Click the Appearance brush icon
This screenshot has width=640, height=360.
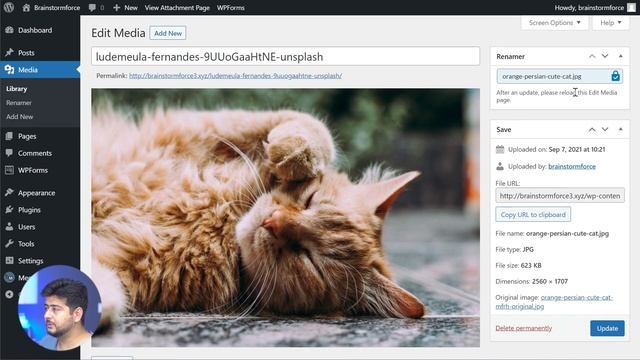pyautogui.click(x=9, y=193)
